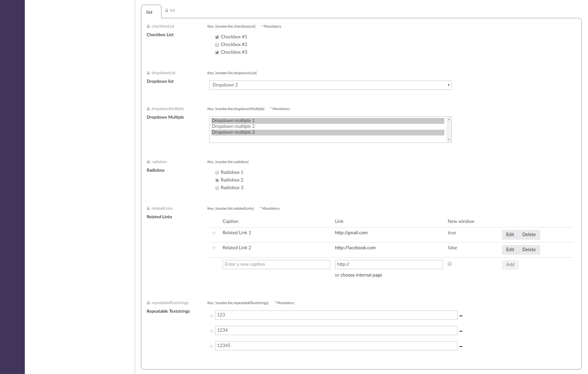
Task: Click drag handle for Related Link 2
Action: point(214,248)
